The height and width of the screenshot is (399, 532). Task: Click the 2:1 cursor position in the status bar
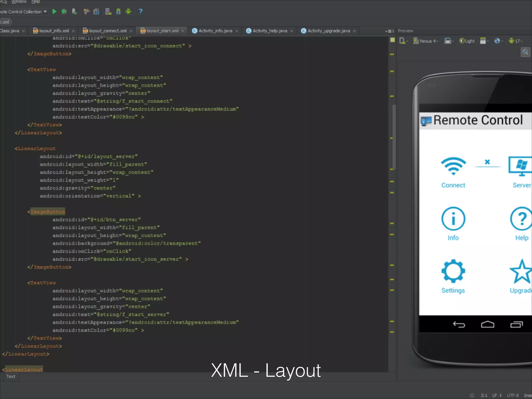point(484,395)
